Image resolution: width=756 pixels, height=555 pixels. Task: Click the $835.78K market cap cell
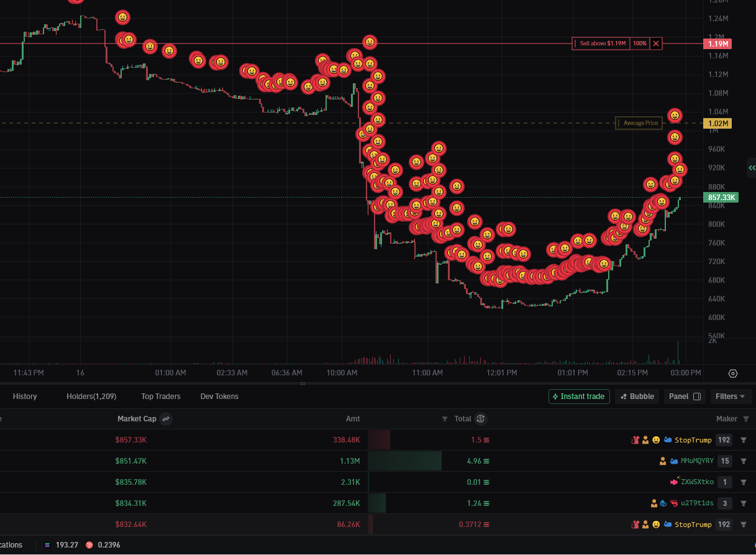(131, 482)
